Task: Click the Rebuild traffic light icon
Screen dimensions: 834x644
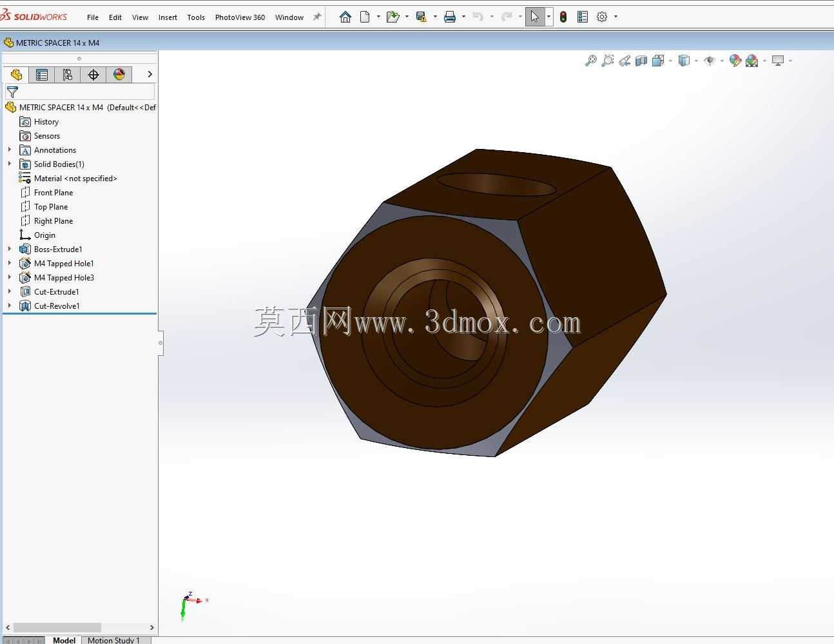Action: 563,17
